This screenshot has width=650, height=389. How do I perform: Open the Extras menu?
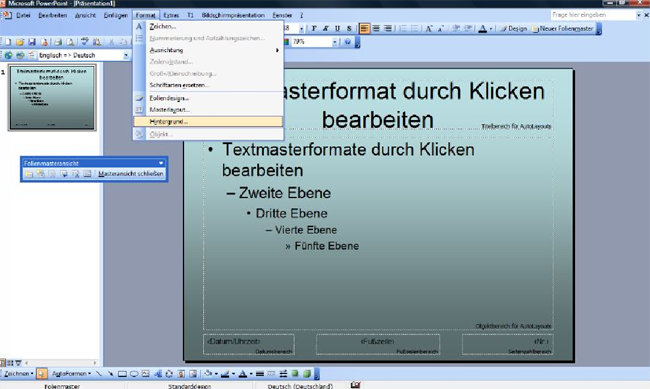coord(171,15)
